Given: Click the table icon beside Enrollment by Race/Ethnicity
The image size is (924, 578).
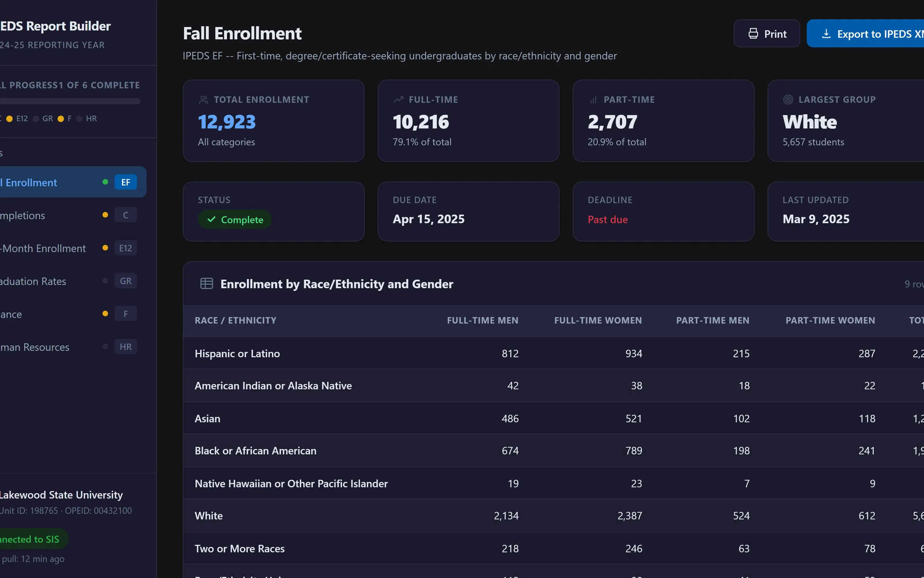Looking at the screenshot, I should pos(206,284).
